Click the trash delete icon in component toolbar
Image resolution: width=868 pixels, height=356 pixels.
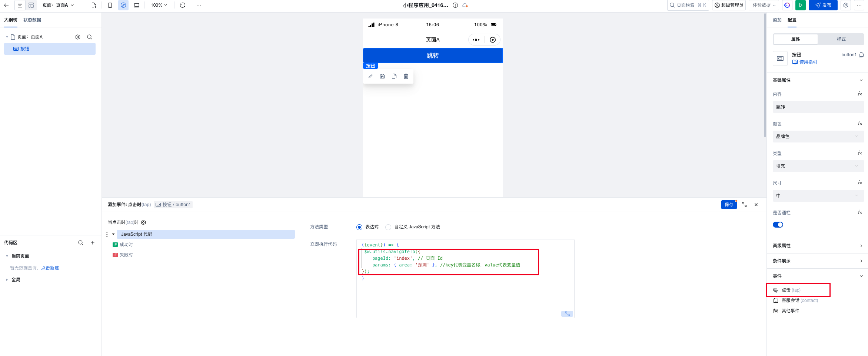coord(406,76)
